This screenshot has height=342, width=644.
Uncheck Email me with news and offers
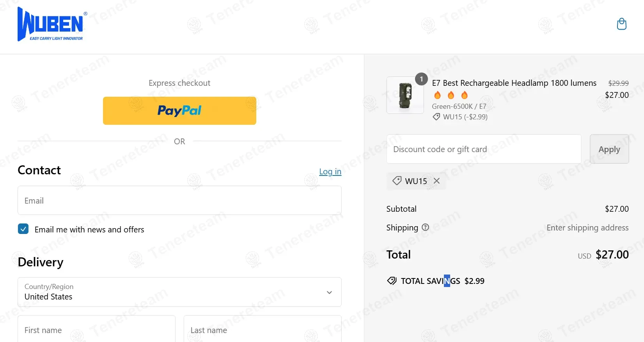pyautogui.click(x=23, y=229)
